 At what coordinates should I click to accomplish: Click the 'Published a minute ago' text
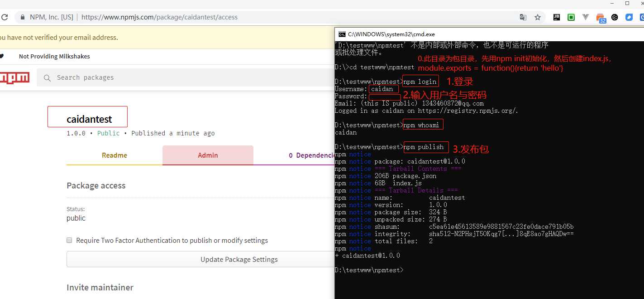click(173, 133)
